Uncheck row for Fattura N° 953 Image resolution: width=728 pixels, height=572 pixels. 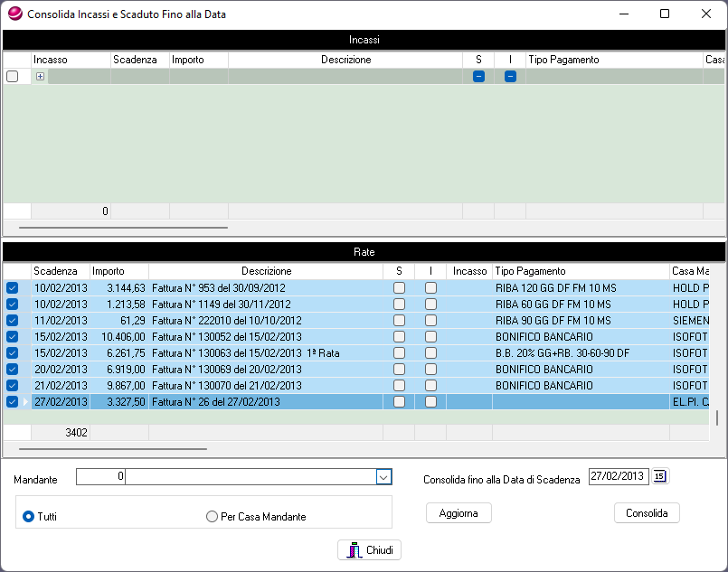pyautogui.click(x=13, y=288)
